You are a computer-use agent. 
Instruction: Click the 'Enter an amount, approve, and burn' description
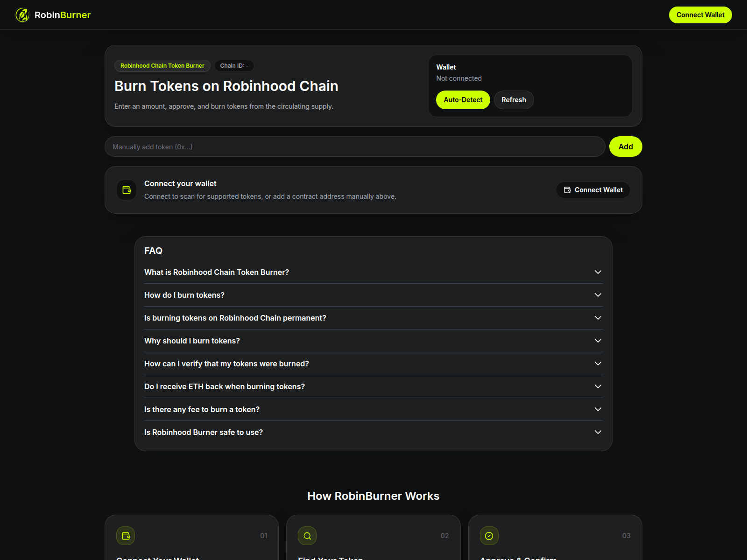pyautogui.click(x=224, y=106)
